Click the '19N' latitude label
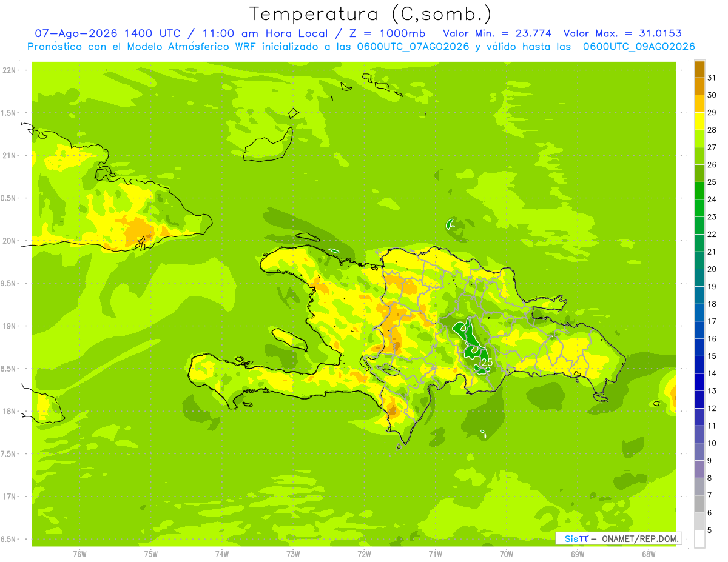This screenshot has height=562, width=728. pyautogui.click(x=9, y=326)
